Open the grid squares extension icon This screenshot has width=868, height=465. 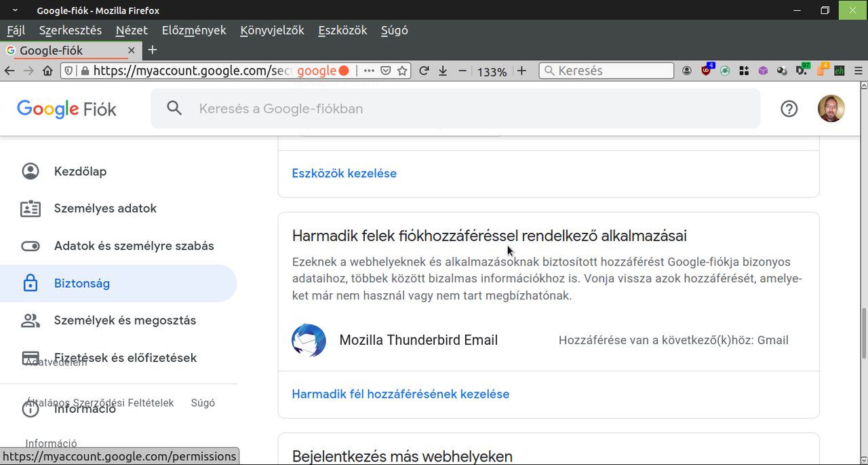click(744, 71)
